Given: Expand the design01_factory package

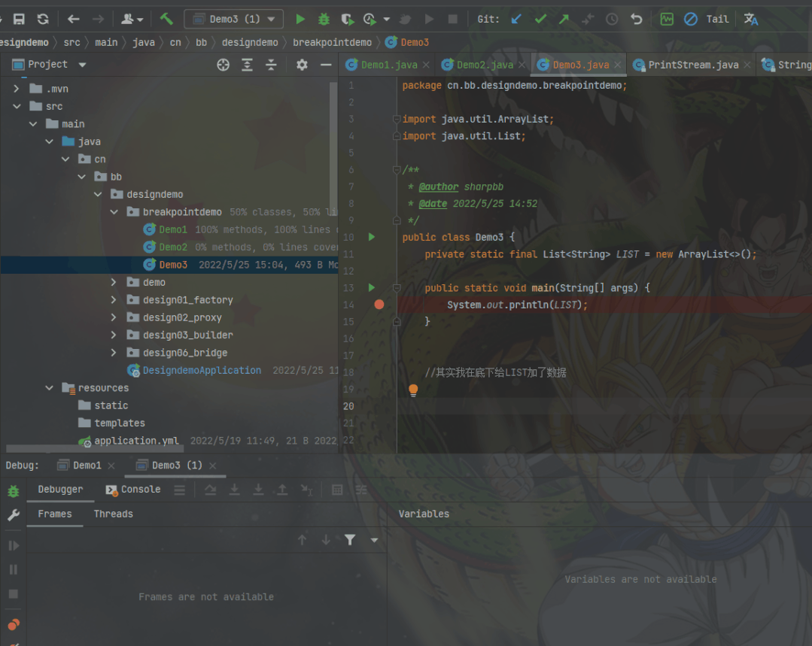Looking at the screenshot, I should [114, 300].
